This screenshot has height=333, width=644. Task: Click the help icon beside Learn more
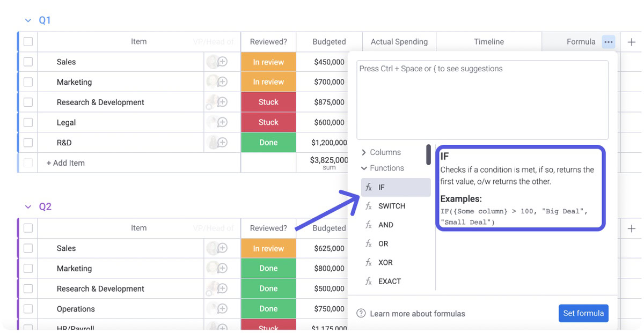[x=361, y=314]
